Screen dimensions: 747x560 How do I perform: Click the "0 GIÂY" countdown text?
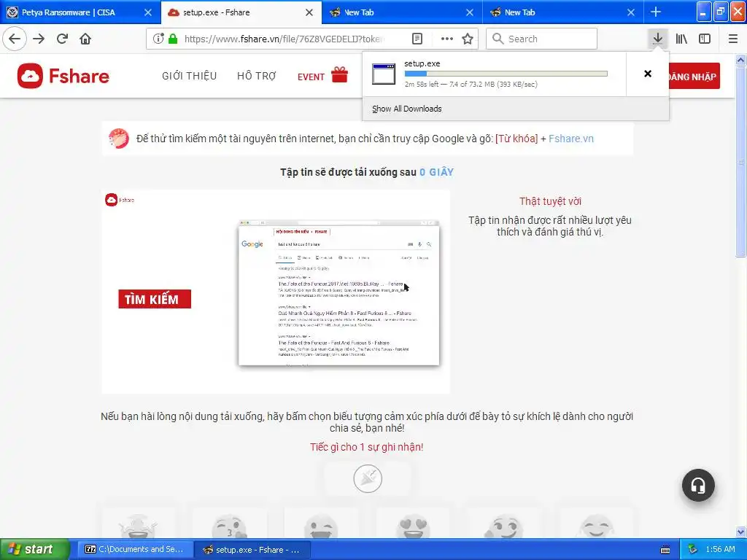[x=436, y=172]
